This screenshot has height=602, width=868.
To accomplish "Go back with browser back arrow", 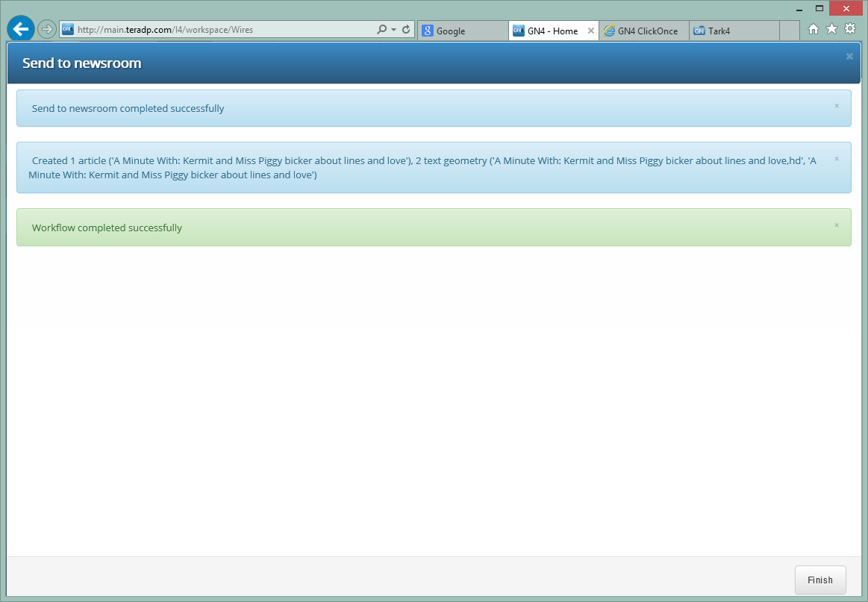I will [21, 29].
